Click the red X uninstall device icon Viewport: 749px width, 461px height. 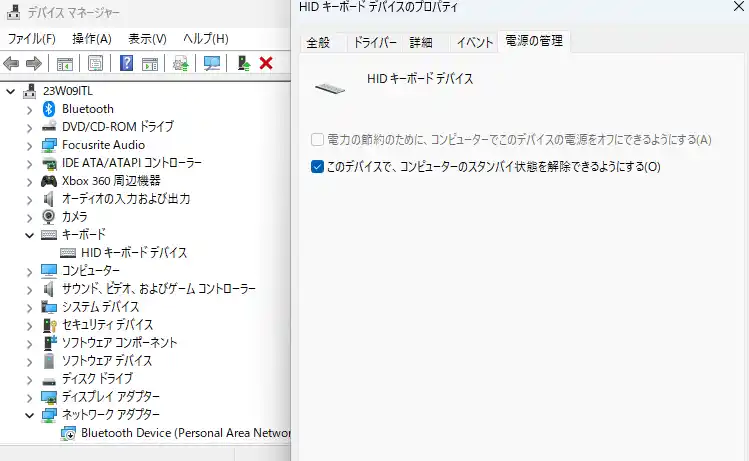[266, 64]
